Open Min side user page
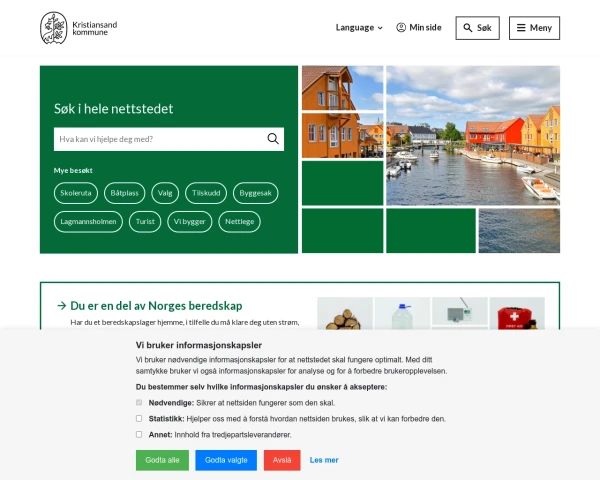 point(419,28)
